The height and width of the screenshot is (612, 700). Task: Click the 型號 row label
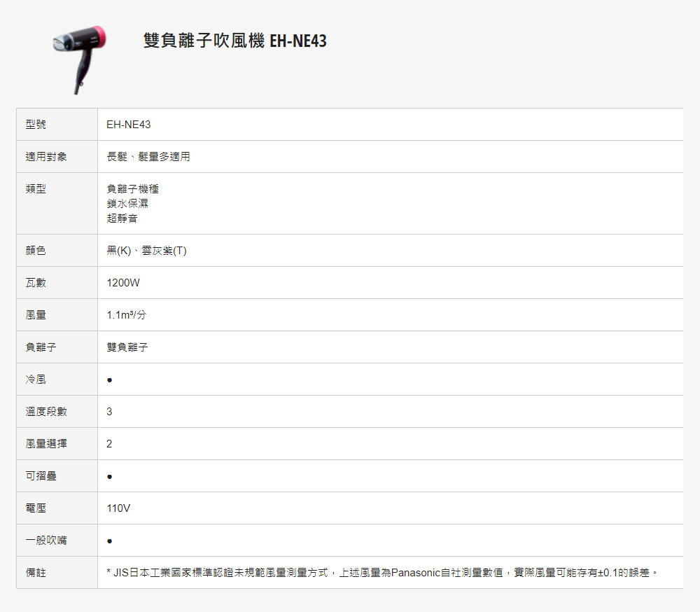click(x=36, y=124)
